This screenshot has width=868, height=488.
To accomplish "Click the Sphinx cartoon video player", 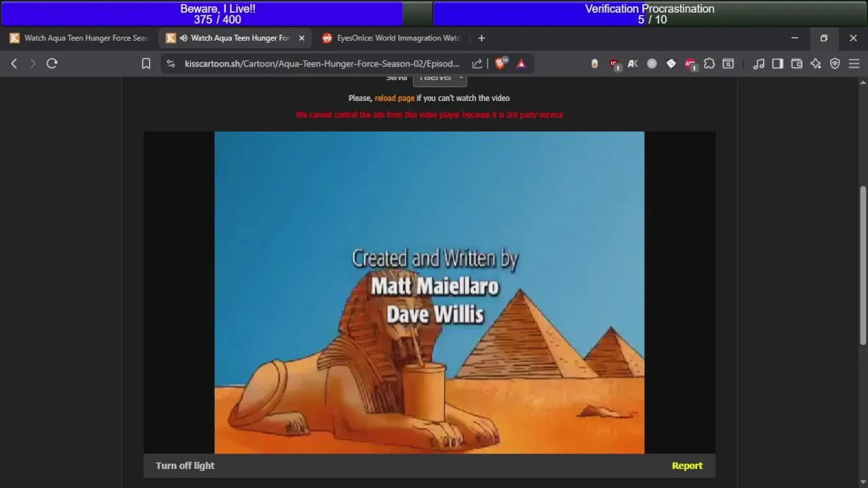I will point(429,292).
